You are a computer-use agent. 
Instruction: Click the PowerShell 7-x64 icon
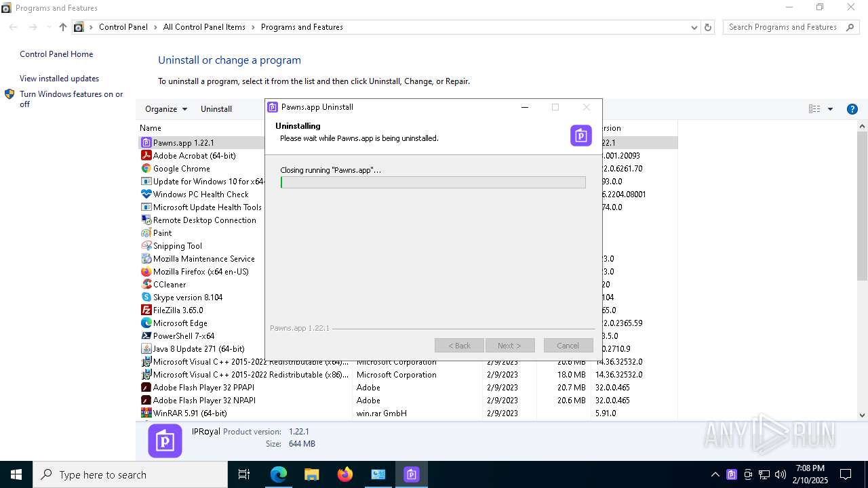point(146,336)
